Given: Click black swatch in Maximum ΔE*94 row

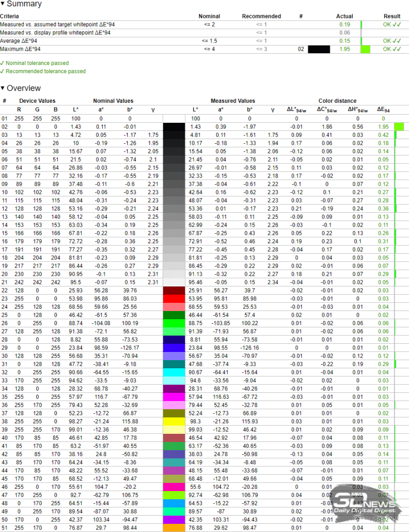Looking at the screenshot, I should (x=319, y=50).
